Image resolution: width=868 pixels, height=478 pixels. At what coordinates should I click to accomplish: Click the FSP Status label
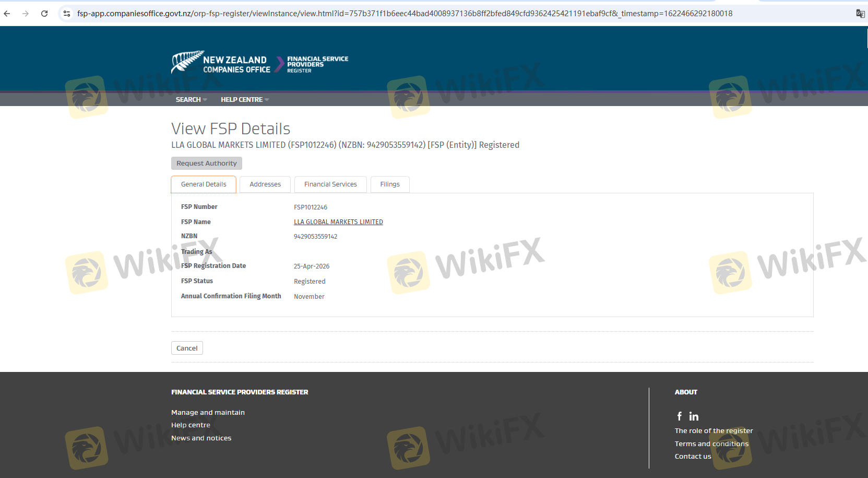coord(197,281)
